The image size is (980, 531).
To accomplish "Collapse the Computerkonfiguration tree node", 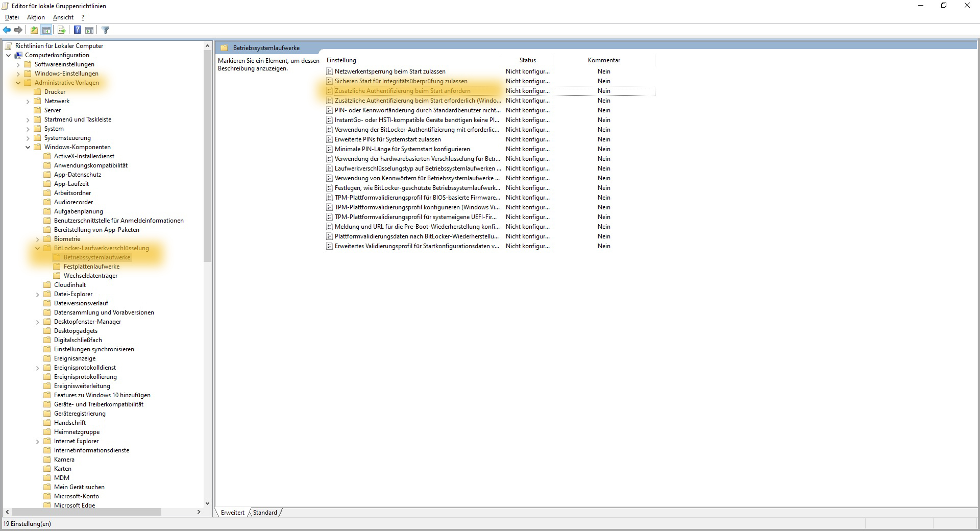I will tap(9, 55).
